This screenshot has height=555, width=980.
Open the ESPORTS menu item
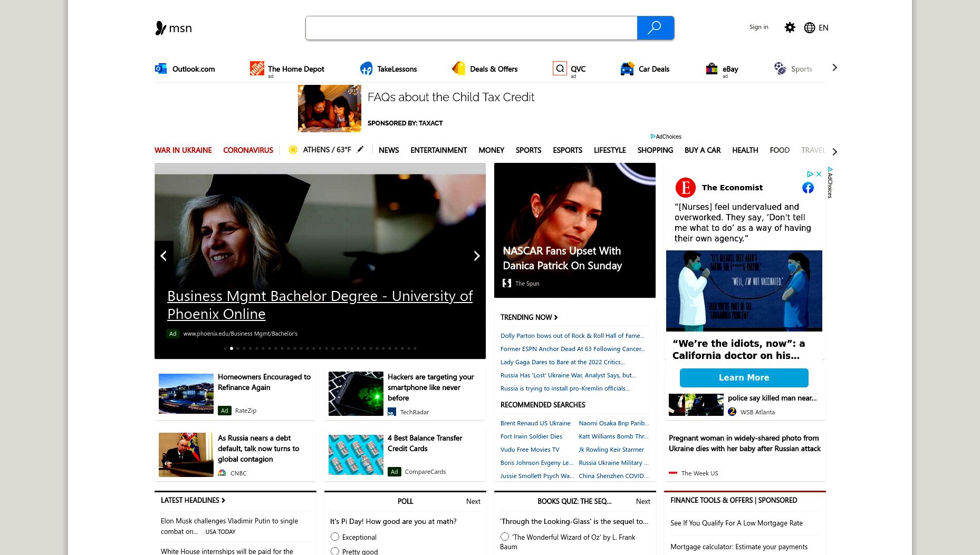click(568, 150)
